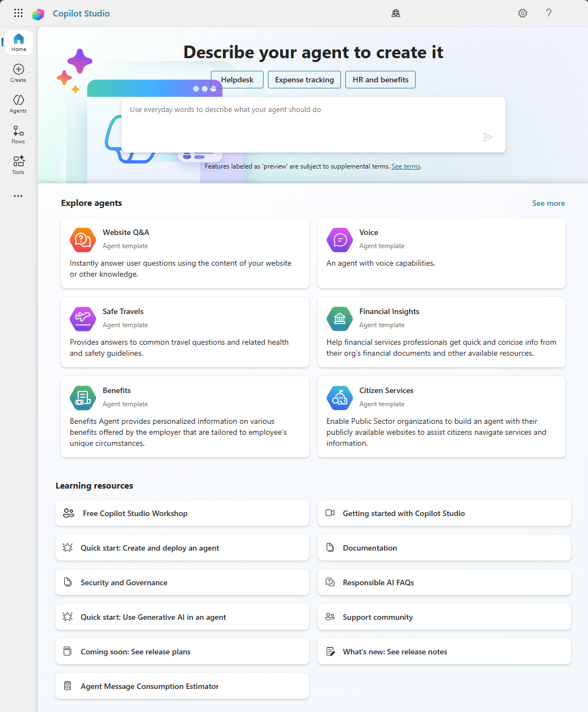Select the HR and benefits suggestion

click(380, 80)
